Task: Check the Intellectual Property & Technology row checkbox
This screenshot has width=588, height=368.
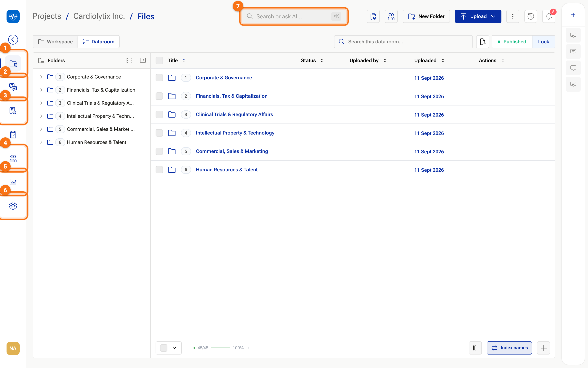Action: click(159, 133)
